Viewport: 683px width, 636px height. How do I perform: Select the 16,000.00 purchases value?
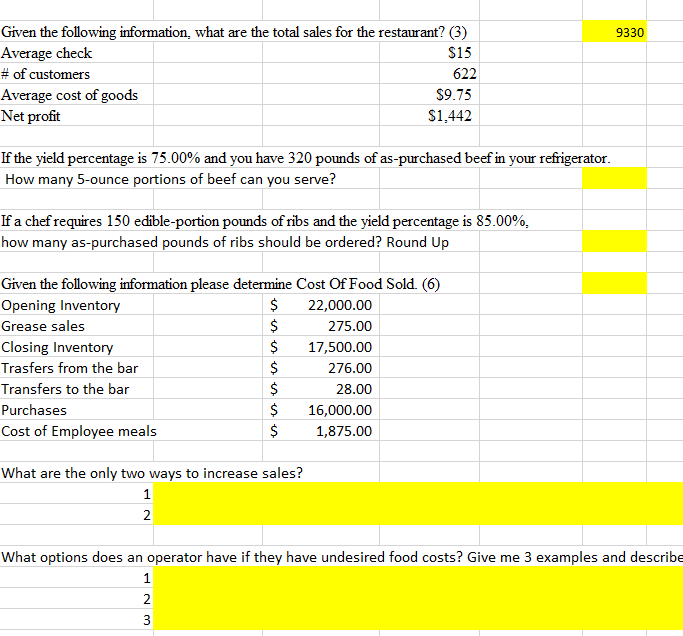[340, 409]
